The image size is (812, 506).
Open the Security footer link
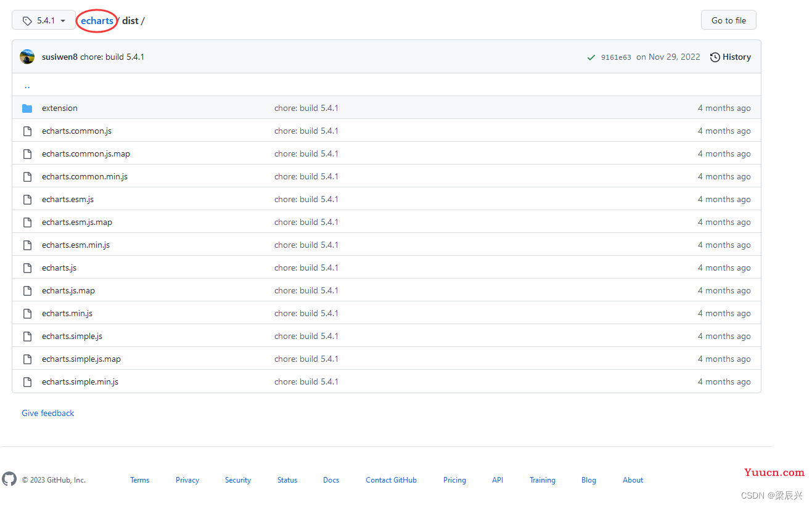point(238,480)
